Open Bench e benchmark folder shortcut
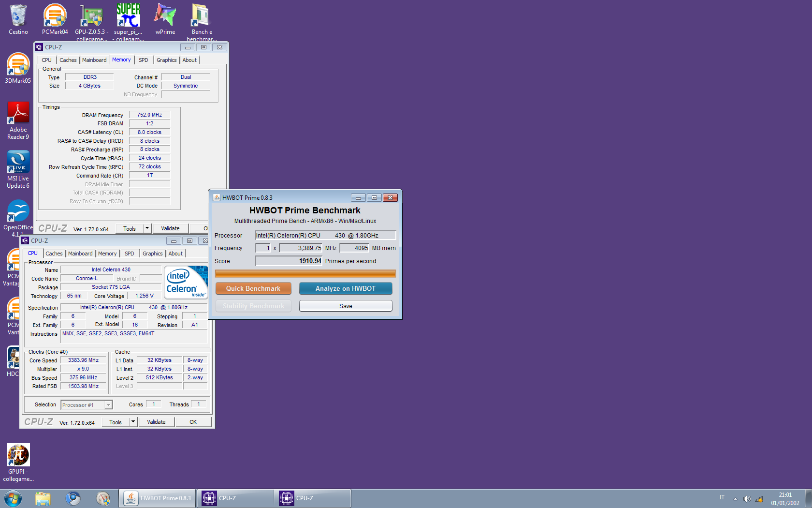Image resolution: width=812 pixels, height=508 pixels. (202, 22)
